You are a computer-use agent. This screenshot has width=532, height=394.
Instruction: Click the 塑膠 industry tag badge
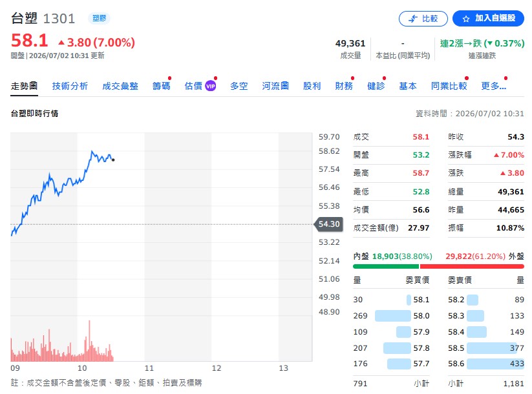tap(99, 18)
